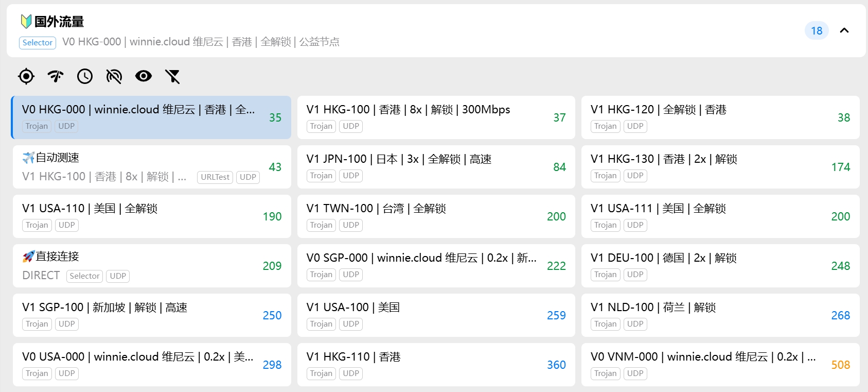The width and height of the screenshot is (868, 392).
Task: Click the 18 node count badge
Action: pos(817,31)
